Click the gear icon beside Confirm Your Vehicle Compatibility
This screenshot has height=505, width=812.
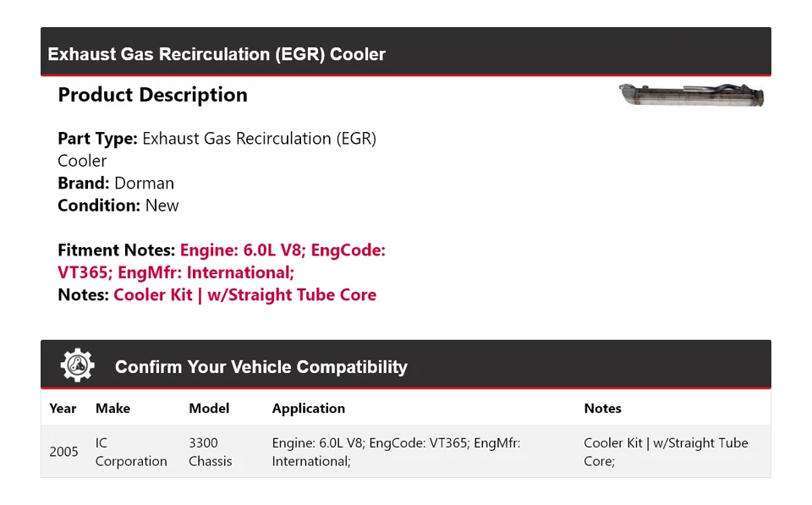pyautogui.click(x=77, y=365)
